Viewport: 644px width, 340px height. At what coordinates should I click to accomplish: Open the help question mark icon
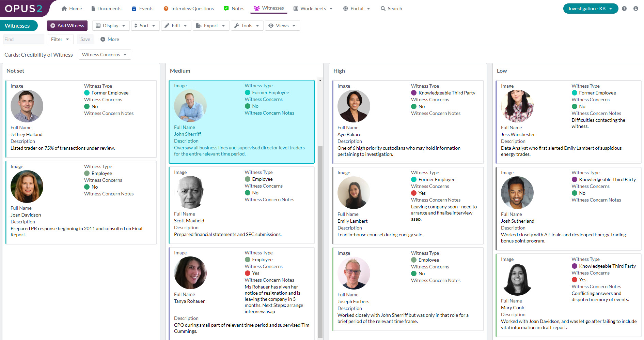click(x=624, y=9)
